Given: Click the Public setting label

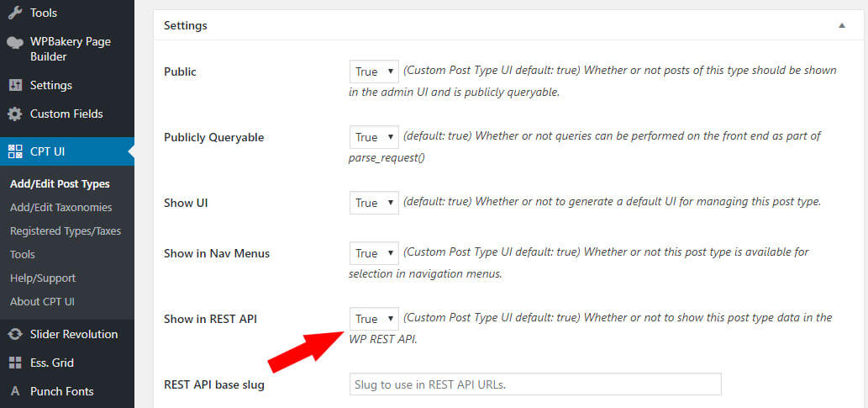Looking at the screenshot, I should pos(180,72).
